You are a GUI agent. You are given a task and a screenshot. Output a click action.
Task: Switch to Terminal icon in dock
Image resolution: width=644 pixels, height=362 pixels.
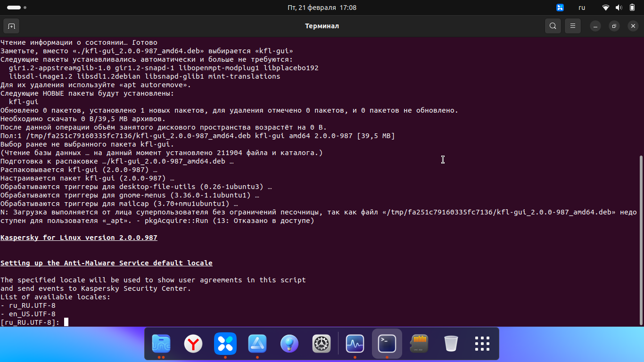pyautogui.click(x=387, y=344)
